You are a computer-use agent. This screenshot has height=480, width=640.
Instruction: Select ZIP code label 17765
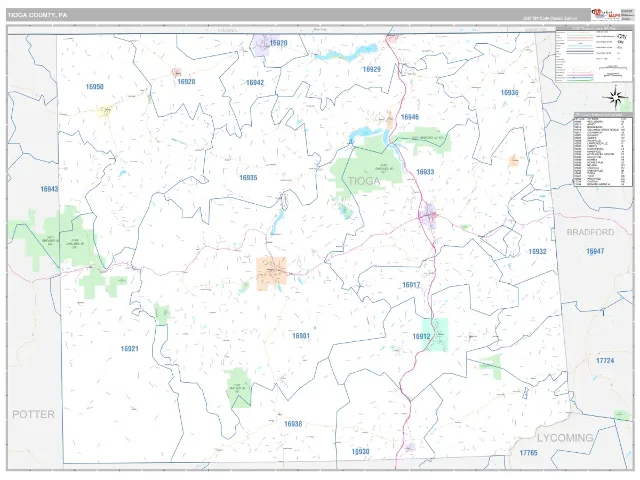(x=529, y=453)
